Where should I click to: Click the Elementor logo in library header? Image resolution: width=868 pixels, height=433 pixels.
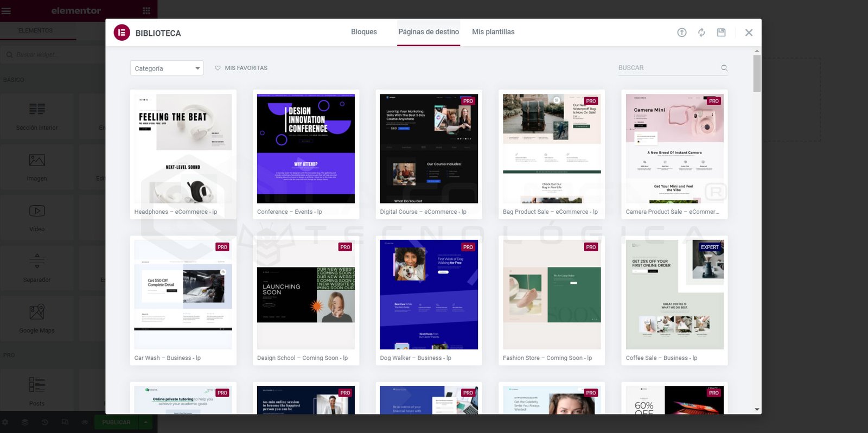tap(122, 33)
